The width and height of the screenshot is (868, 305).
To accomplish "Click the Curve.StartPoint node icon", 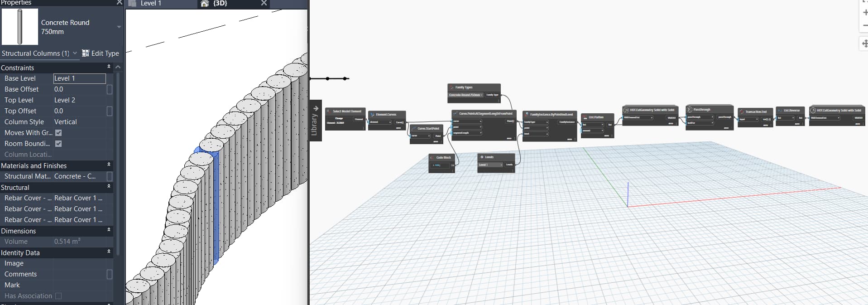I will (x=414, y=128).
